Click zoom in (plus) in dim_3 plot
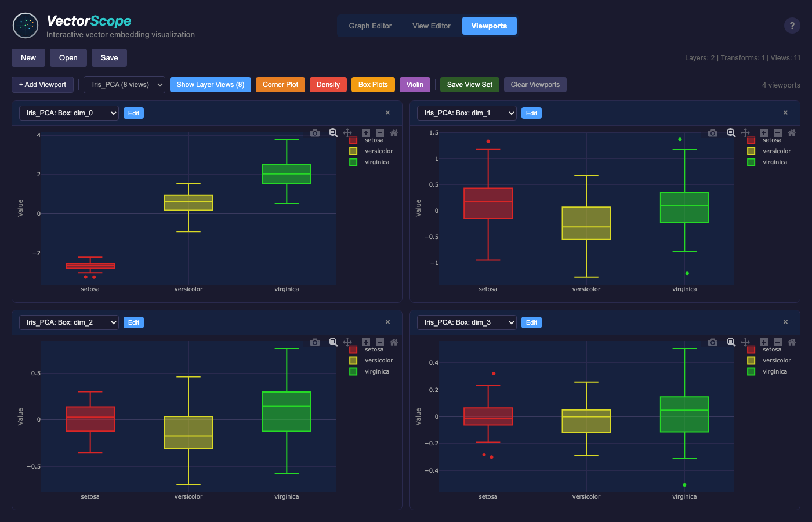Viewport: 812px width, 522px height. (764, 342)
